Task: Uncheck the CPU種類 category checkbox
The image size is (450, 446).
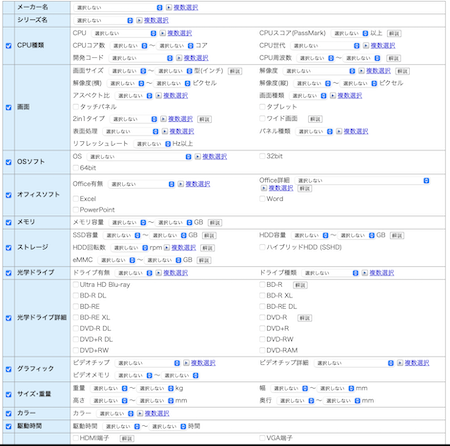Action: tap(9, 46)
